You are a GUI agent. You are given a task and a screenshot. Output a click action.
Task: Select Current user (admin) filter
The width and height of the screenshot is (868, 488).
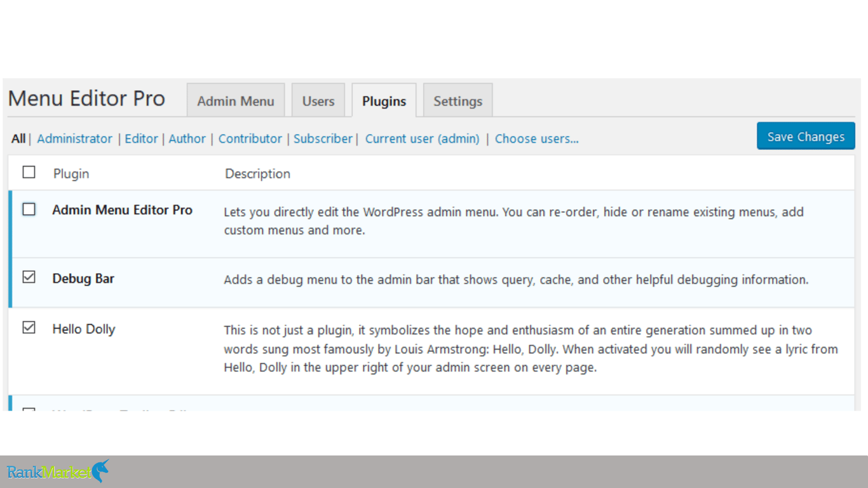click(422, 139)
